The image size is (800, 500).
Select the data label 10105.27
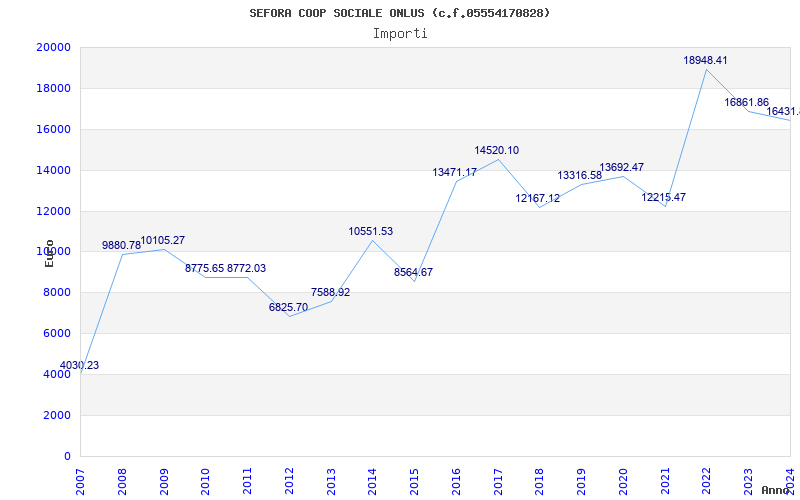(162, 240)
